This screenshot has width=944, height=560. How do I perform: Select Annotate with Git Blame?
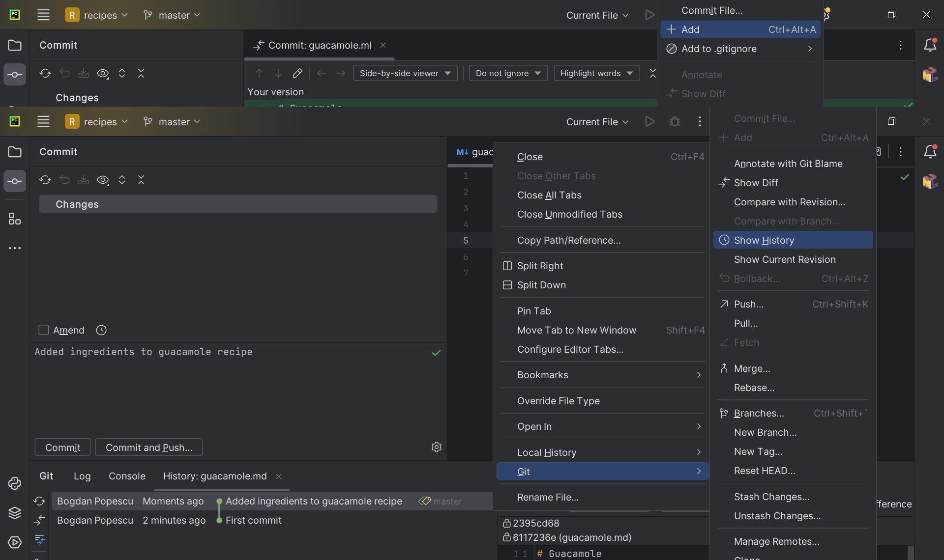pos(793,164)
